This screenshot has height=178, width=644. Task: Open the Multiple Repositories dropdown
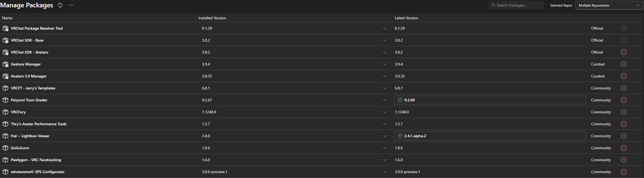coord(609,5)
